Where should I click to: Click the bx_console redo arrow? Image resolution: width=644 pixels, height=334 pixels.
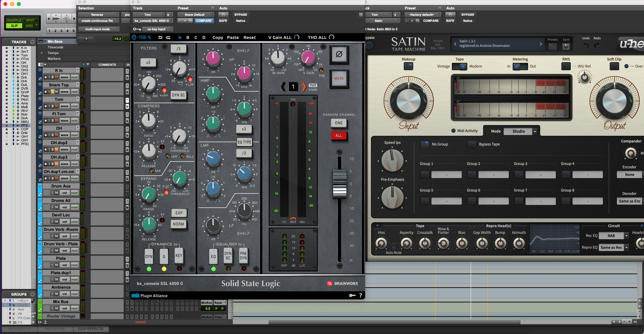coord(168,37)
